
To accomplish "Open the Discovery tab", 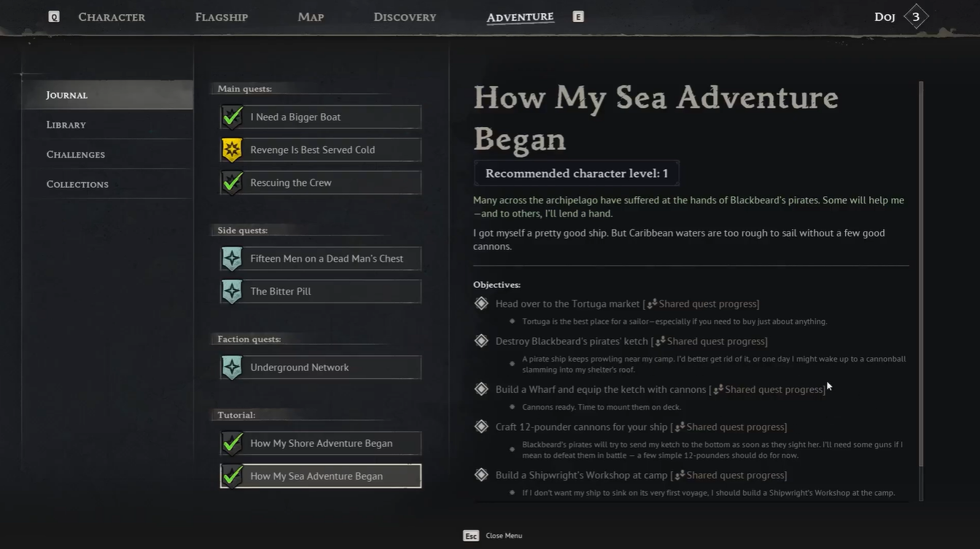I will point(405,17).
